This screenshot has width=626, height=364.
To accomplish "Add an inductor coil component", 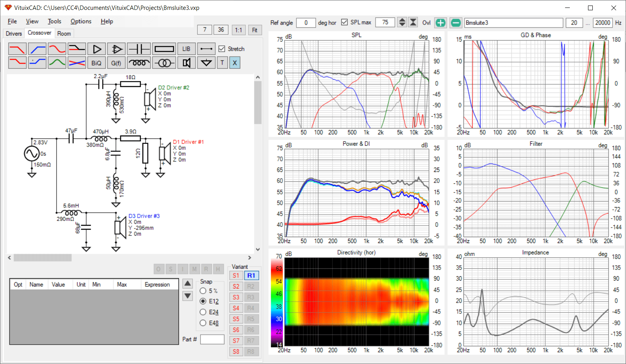I will tap(139, 62).
